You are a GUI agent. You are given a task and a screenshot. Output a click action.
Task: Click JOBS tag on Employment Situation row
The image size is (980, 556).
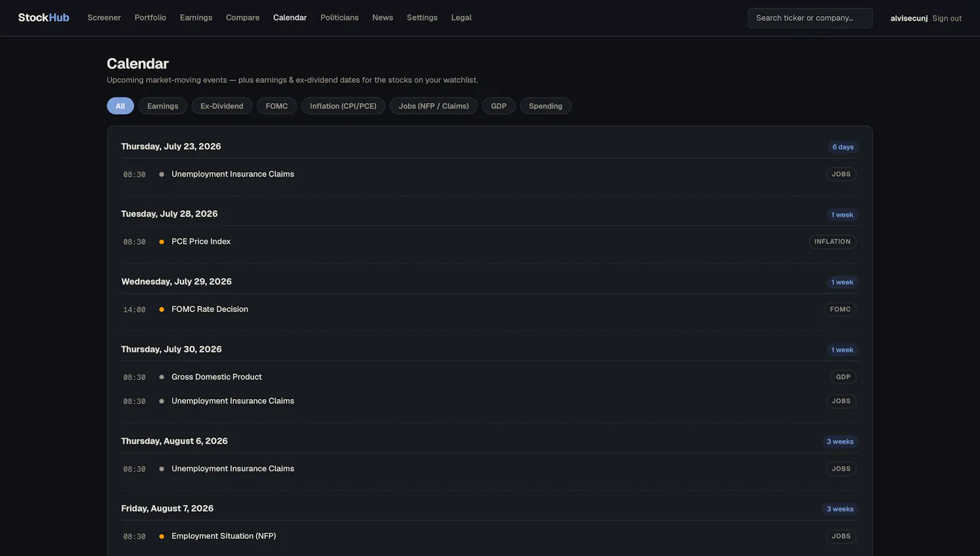(x=841, y=536)
